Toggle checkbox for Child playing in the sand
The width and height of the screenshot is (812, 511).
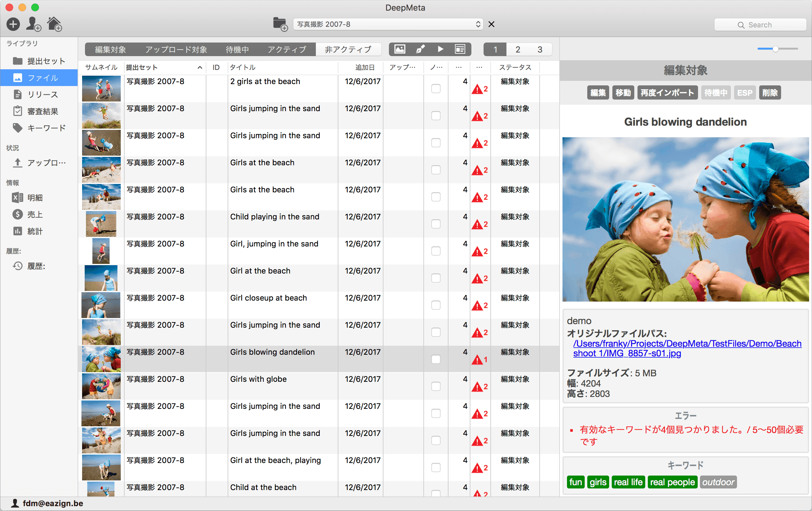436,224
